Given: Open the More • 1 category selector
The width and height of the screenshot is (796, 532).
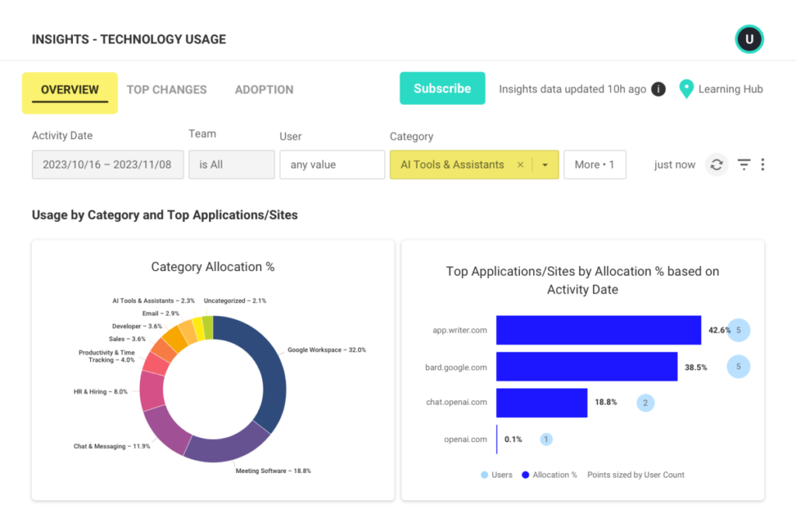Looking at the screenshot, I should (x=595, y=165).
